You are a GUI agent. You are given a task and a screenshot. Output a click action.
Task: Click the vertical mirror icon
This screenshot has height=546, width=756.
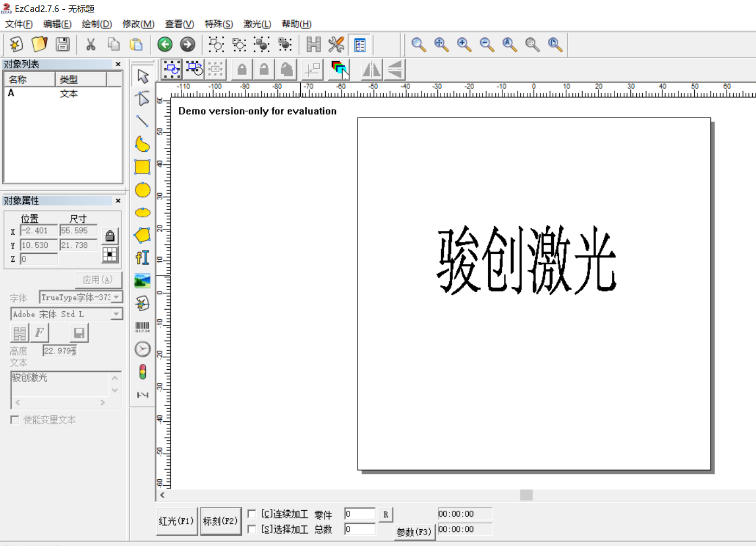point(395,69)
